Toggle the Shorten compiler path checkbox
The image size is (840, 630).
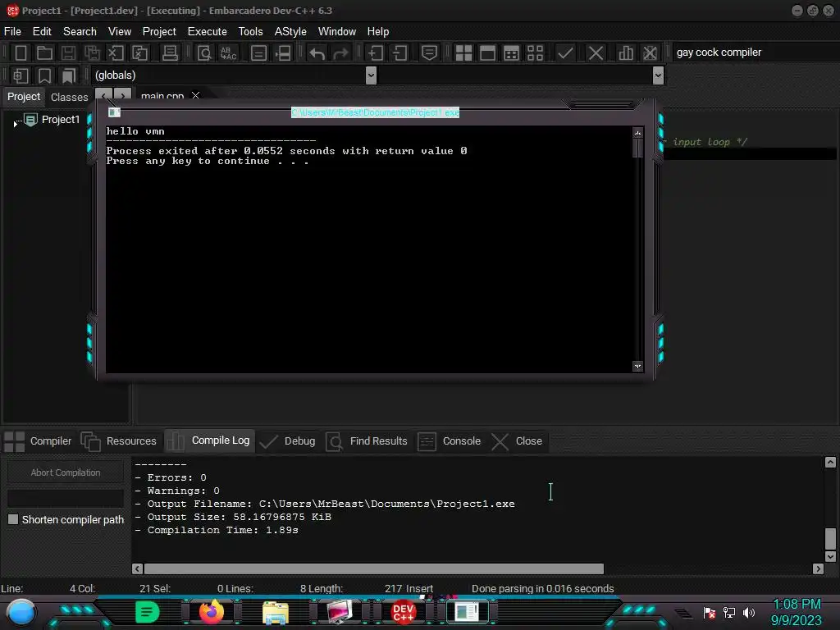click(13, 519)
